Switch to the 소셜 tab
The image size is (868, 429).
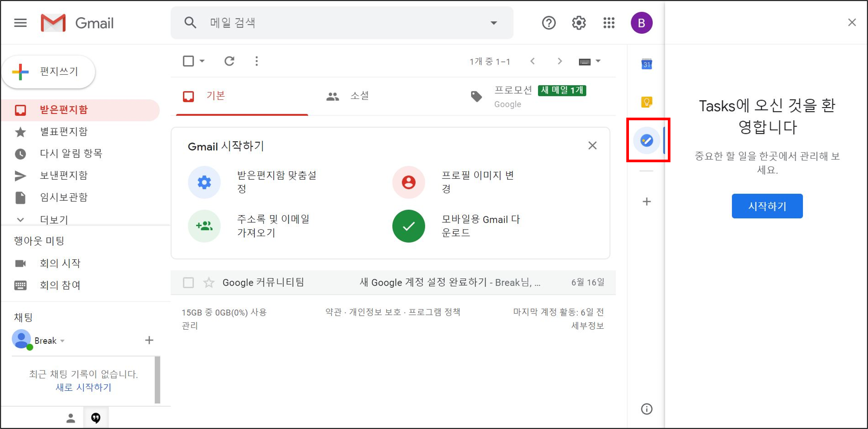347,96
